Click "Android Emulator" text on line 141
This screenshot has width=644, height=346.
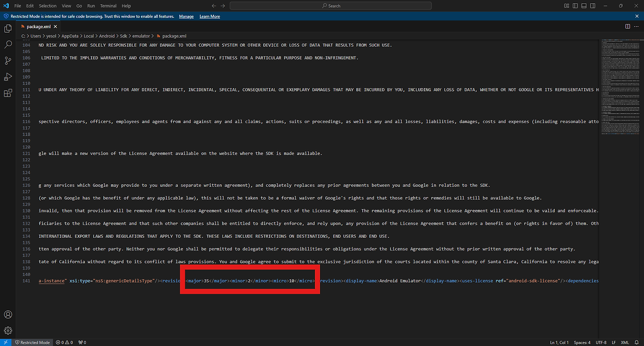coord(400,281)
